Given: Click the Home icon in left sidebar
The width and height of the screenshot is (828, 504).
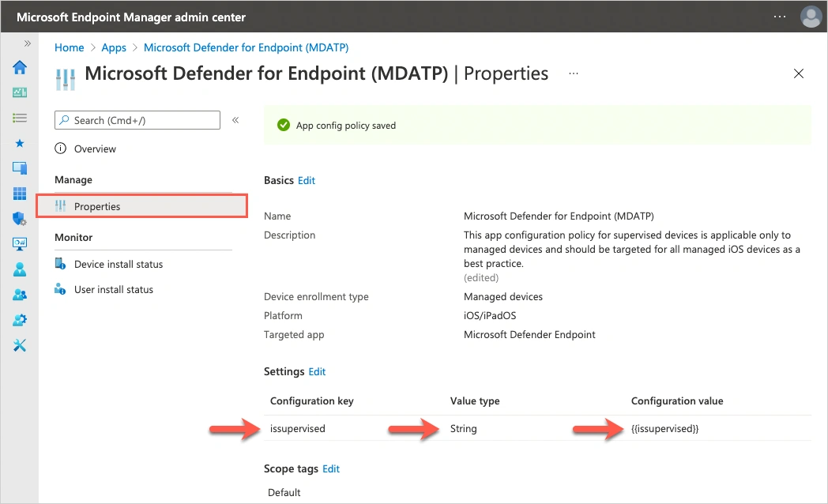Looking at the screenshot, I should tap(20, 67).
